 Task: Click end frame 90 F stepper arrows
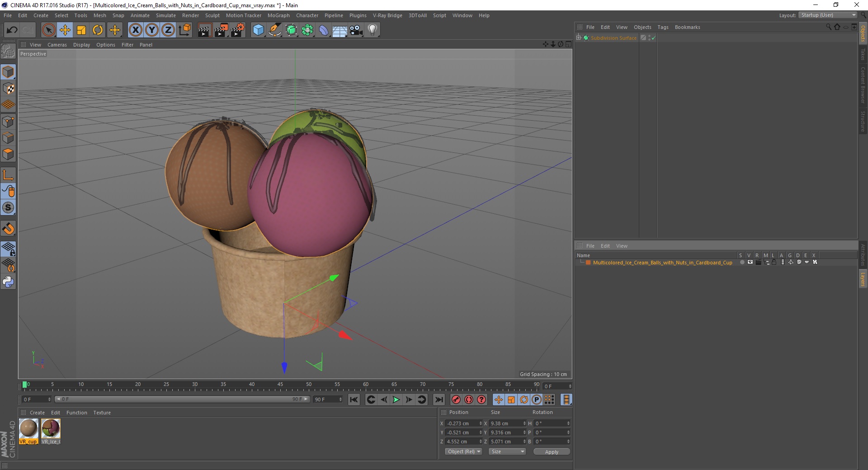coord(340,399)
